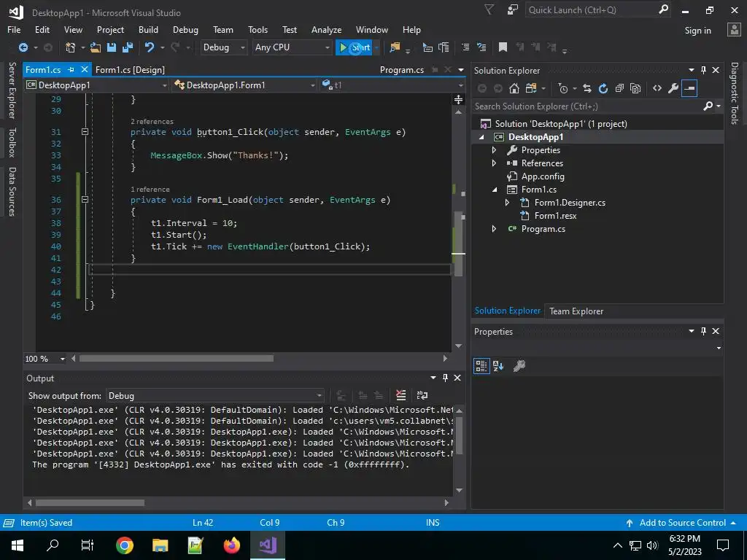Open the Build menu
The width and height of the screenshot is (747, 560).
(x=148, y=29)
